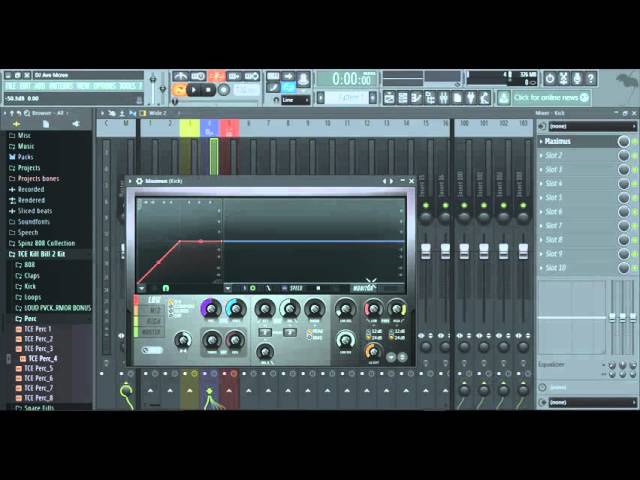Click the file page tab icon in the browser
The image size is (640, 480).
[46, 124]
